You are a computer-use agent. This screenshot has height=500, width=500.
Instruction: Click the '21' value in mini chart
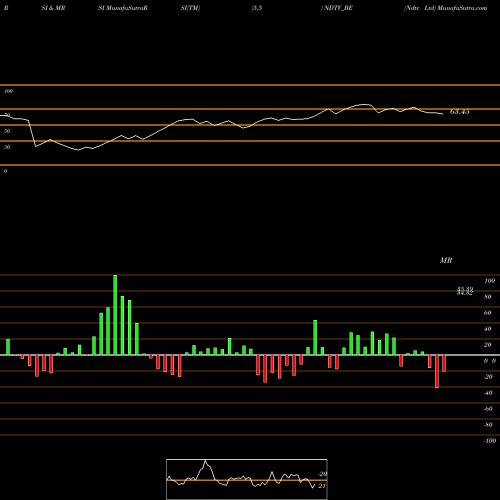(322, 486)
